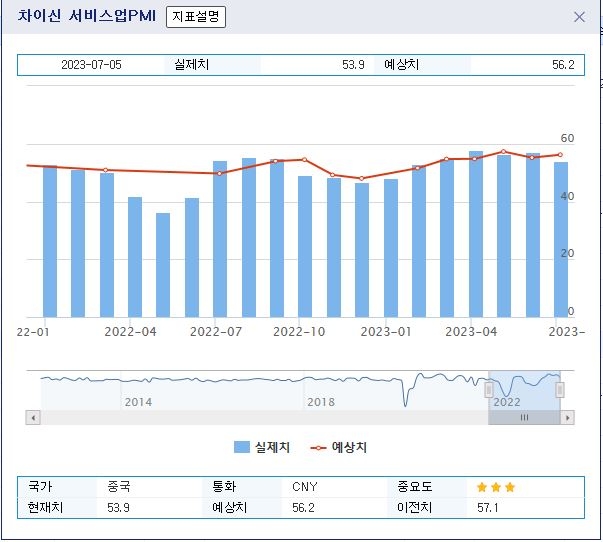The image size is (603, 542).
Task: Click the 통화 label in bottom table
Action: coord(224,487)
